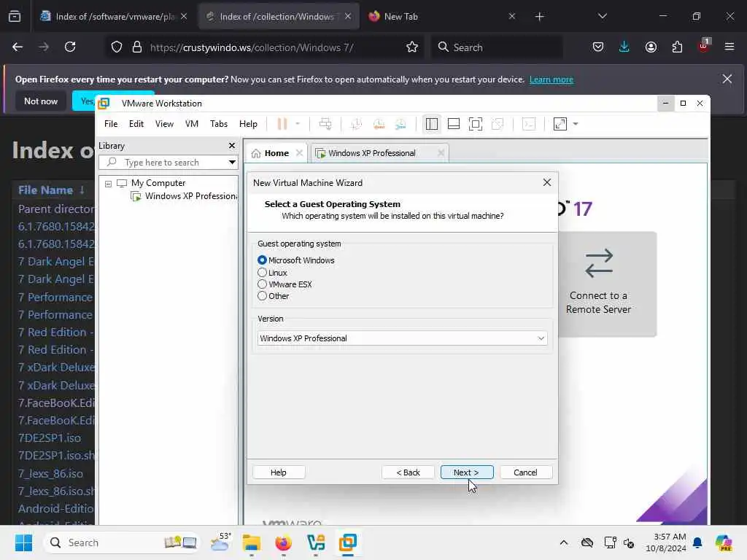Open the Version dropdown list
The height and width of the screenshot is (560, 747).
coord(403,338)
